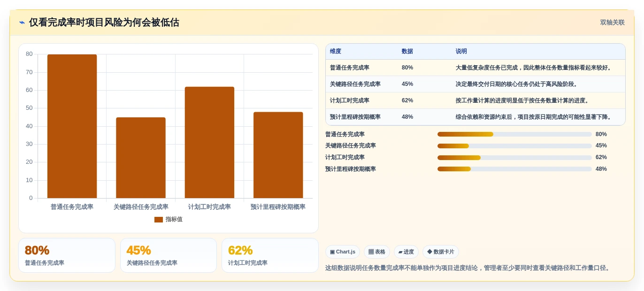
Task: Click the 80% 普通任务完成率 data card
Action: click(67, 255)
